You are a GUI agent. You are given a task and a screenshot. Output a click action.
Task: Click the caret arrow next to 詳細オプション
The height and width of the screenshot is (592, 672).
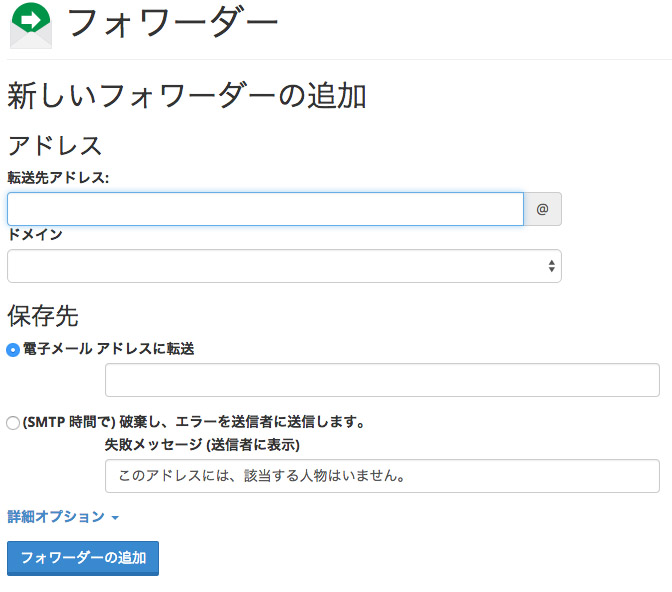115,518
